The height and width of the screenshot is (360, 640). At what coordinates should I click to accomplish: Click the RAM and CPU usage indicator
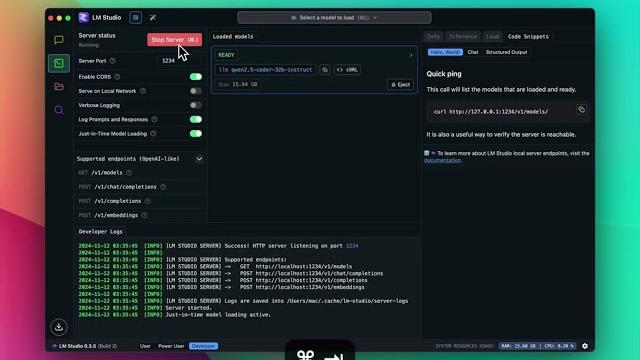(538, 346)
